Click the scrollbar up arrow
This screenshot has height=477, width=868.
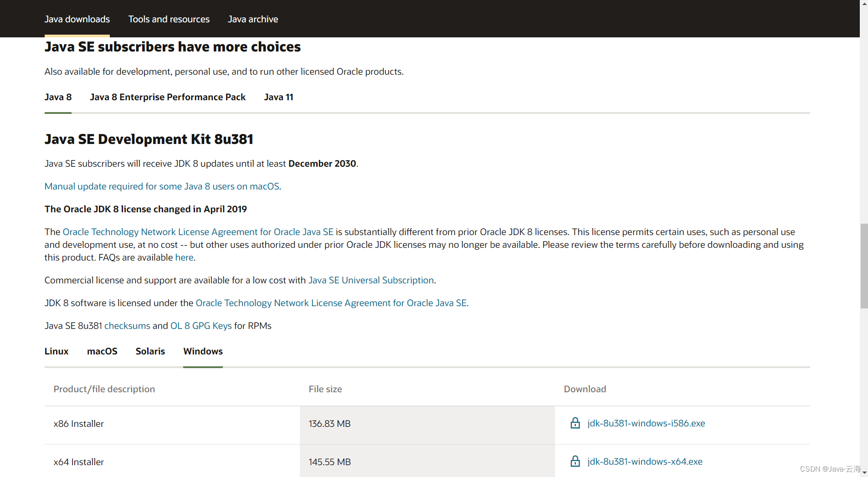point(864,4)
